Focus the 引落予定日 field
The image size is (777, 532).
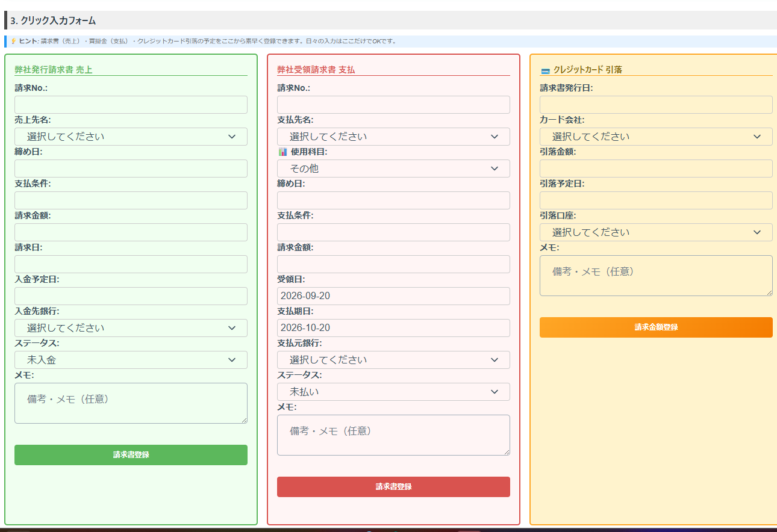[656, 200]
